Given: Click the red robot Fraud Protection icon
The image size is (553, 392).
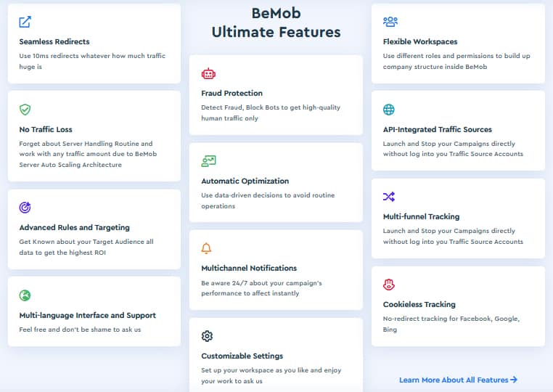Looking at the screenshot, I should tap(208, 74).
